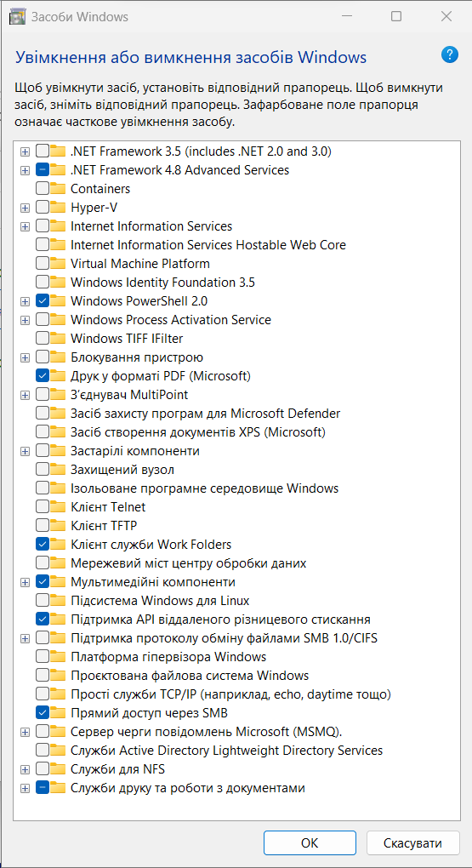Uncheck Друк у форматі PDF (Microsoft)
The height and width of the screenshot is (868, 472).
pyautogui.click(x=43, y=376)
